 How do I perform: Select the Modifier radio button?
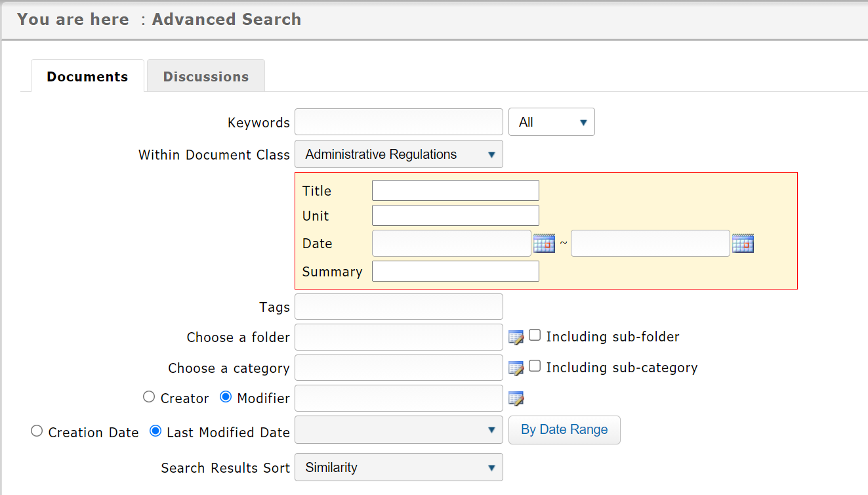(226, 397)
